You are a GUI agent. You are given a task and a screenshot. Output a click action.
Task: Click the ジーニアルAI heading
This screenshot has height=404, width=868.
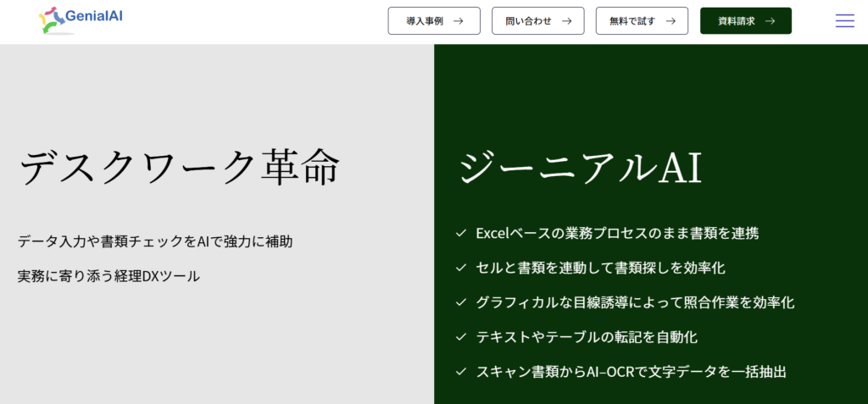[x=580, y=168]
